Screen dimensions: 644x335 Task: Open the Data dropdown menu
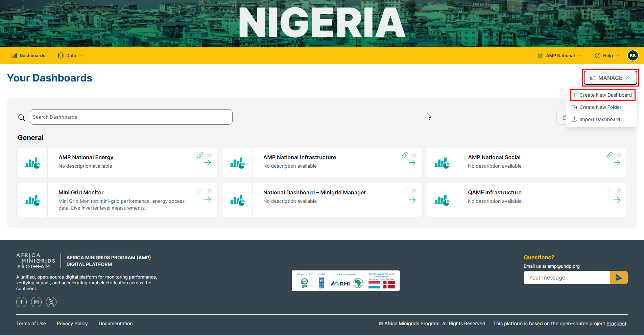tap(70, 55)
